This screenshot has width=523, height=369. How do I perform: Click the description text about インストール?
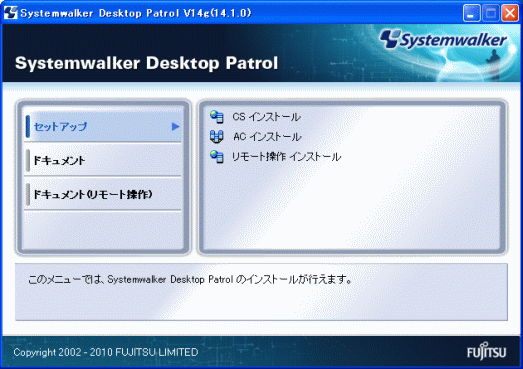click(190, 279)
